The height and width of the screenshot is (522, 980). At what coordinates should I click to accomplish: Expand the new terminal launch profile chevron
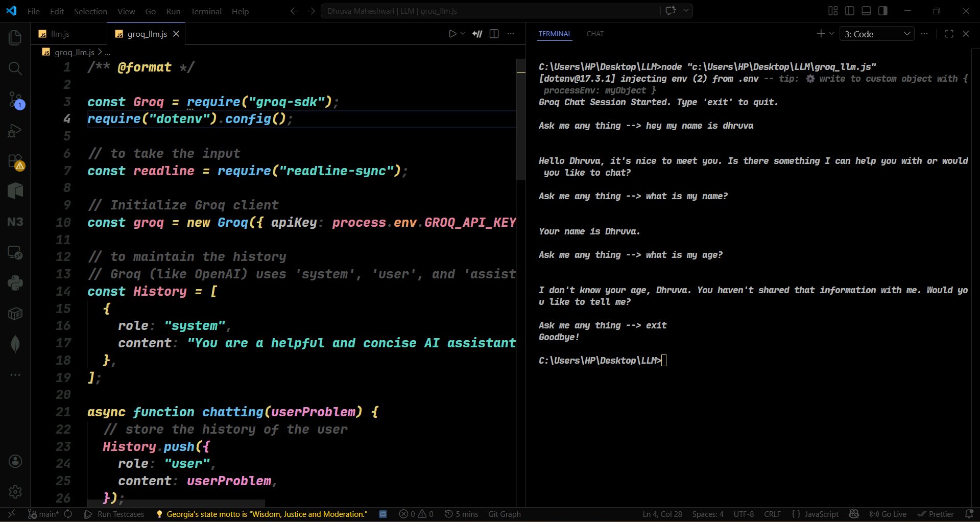831,34
